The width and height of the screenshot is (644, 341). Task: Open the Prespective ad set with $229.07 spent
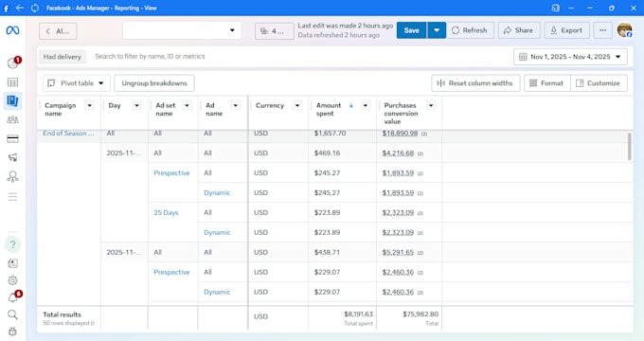171,273
